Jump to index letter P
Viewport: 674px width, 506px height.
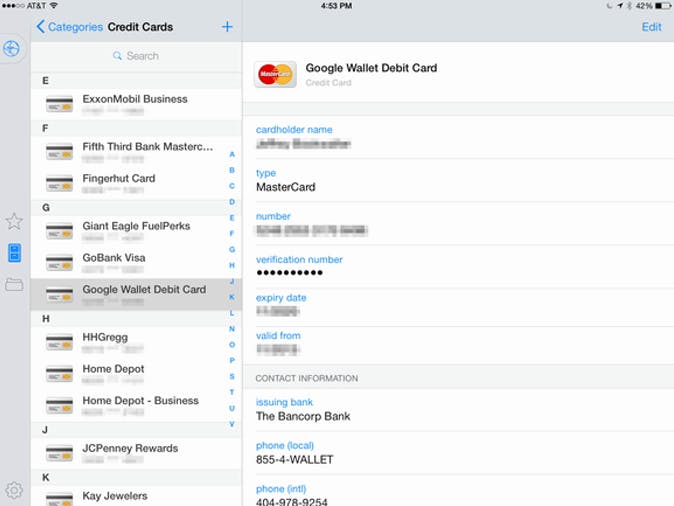coord(232,360)
